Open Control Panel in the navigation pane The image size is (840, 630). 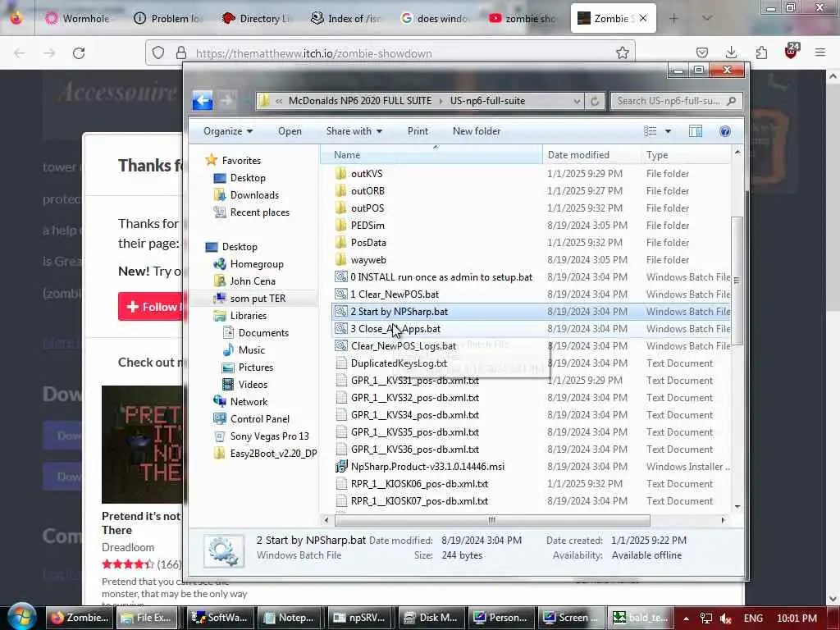pyautogui.click(x=260, y=419)
